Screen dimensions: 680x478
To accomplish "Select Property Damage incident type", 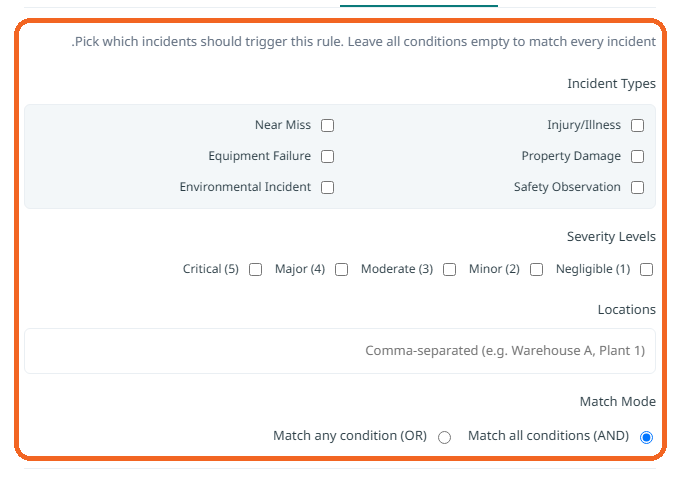I will 638,156.
